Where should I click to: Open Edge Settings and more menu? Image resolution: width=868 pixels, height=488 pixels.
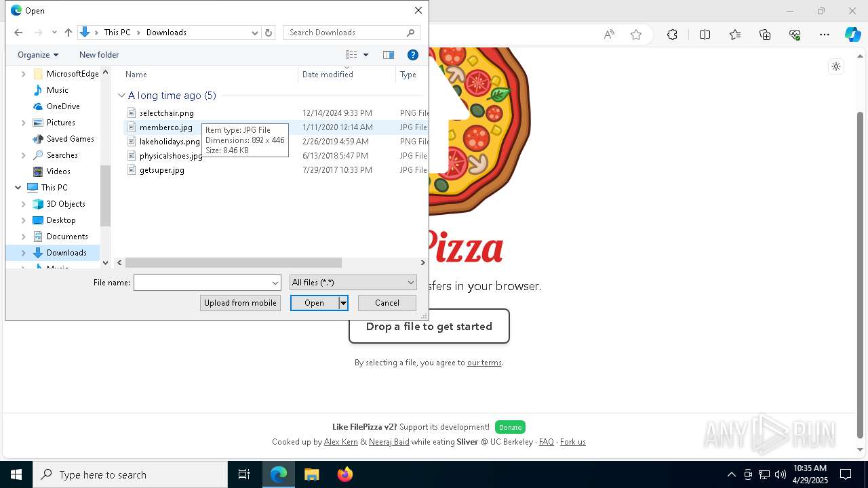pyautogui.click(x=825, y=35)
